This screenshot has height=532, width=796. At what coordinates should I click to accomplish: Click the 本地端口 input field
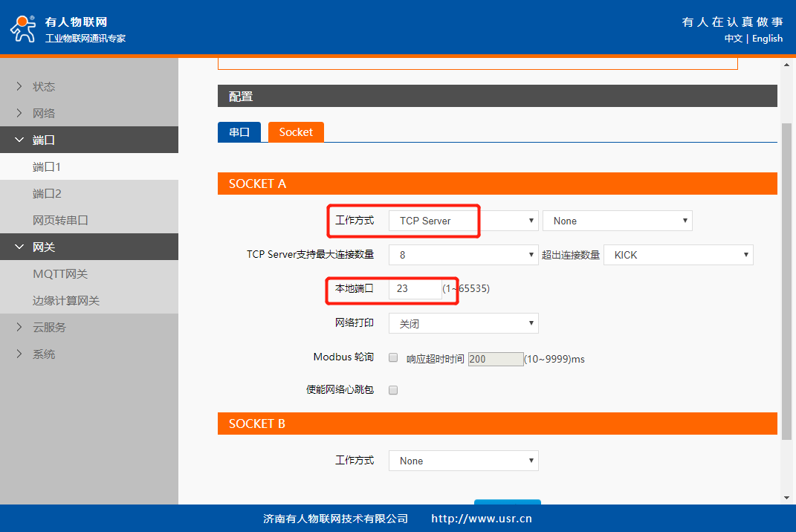pos(415,288)
